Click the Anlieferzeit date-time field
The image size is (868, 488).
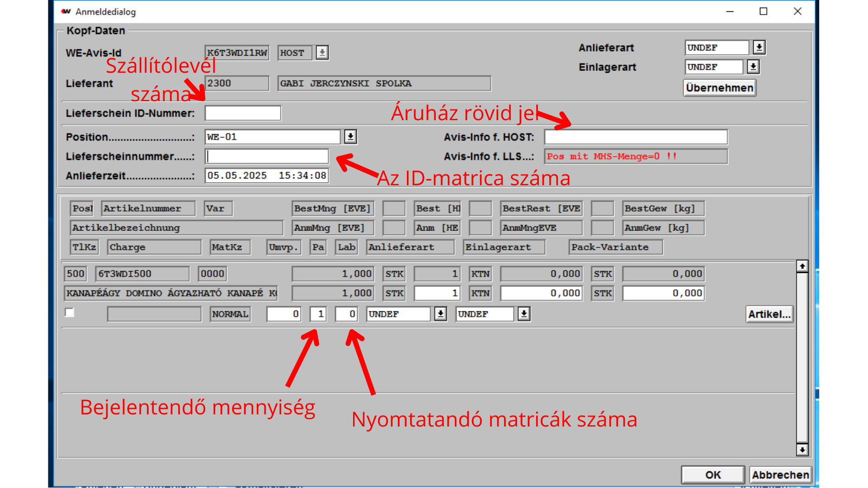click(x=267, y=176)
